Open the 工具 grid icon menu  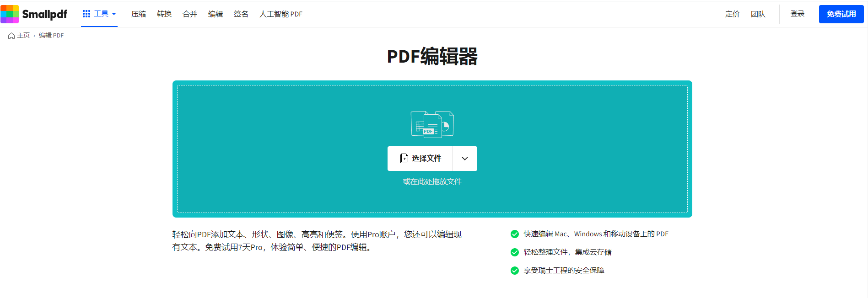pos(86,14)
